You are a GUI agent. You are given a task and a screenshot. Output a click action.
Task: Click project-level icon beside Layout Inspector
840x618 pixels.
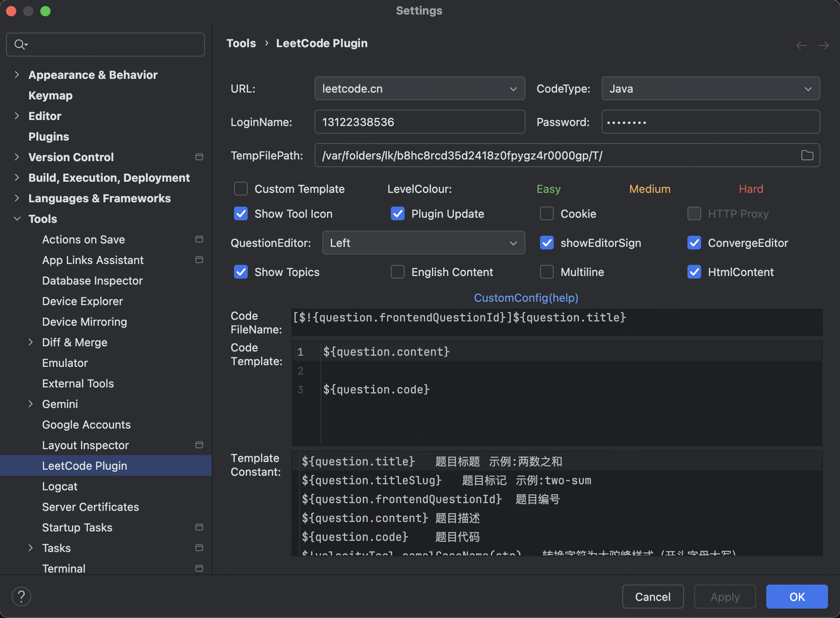[199, 445]
